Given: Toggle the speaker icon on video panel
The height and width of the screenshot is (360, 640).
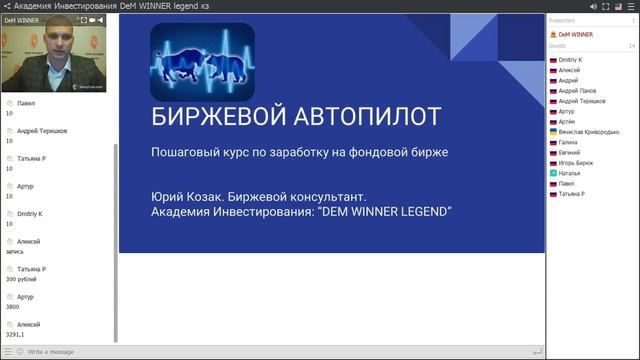Looking at the screenshot, I should (x=100, y=20).
